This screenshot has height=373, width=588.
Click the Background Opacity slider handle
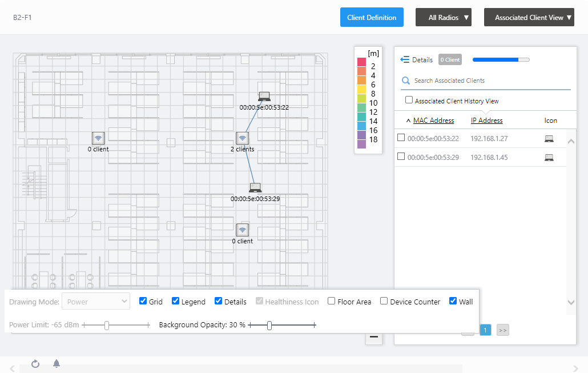tap(269, 325)
